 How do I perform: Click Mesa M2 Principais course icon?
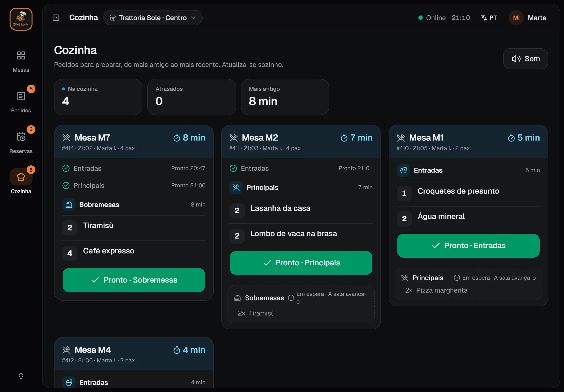pos(236,187)
